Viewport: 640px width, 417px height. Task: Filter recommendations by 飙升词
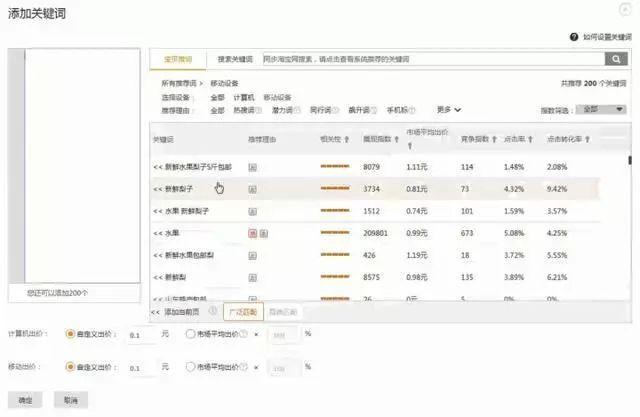pyautogui.click(x=359, y=110)
